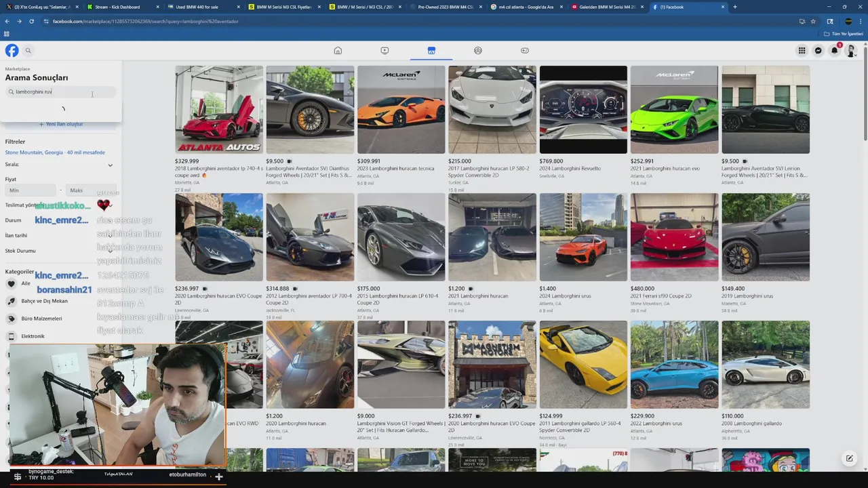Click the browser back arrow
868x488 pixels.
pos(7,21)
